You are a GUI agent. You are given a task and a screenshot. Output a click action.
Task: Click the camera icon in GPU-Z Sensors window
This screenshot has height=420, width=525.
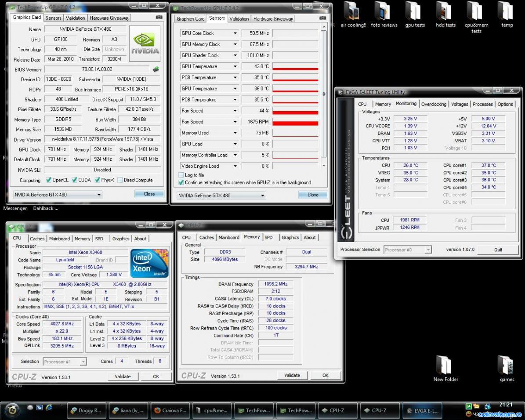[322, 18]
